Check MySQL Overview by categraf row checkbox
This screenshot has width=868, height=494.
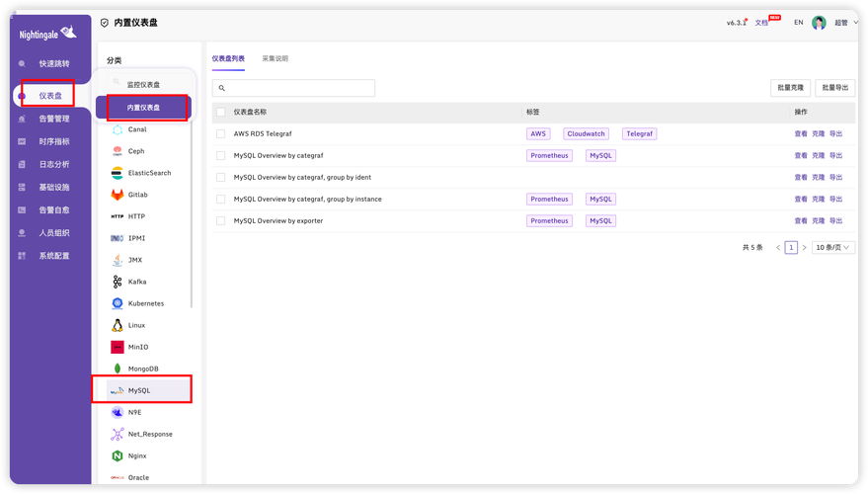click(221, 156)
